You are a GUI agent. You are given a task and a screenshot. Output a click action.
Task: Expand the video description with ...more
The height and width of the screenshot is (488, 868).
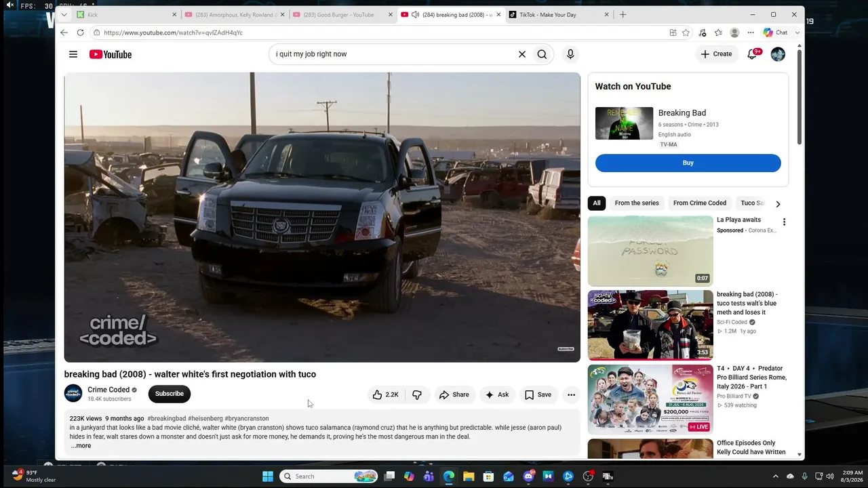pyautogui.click(x=81, y=445)
